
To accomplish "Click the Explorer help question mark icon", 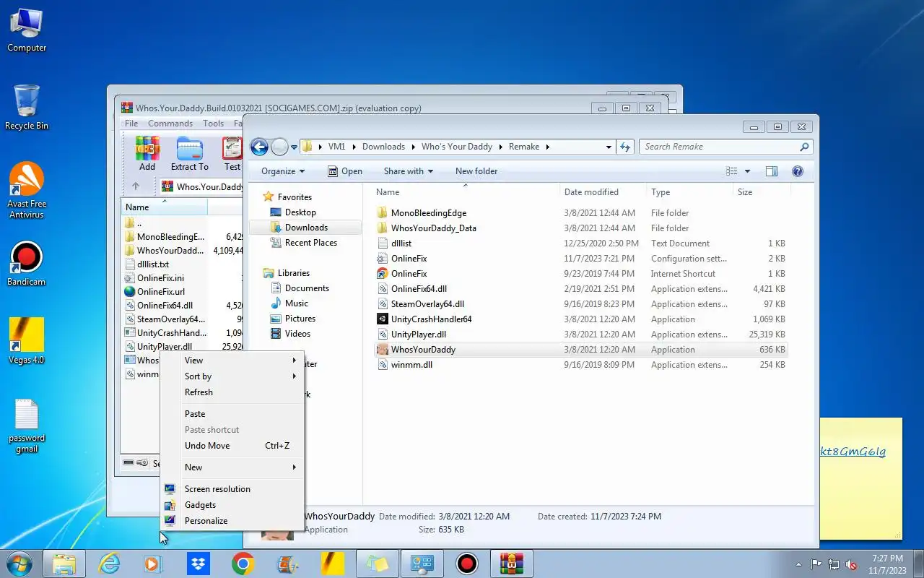I will coord(798,171).
